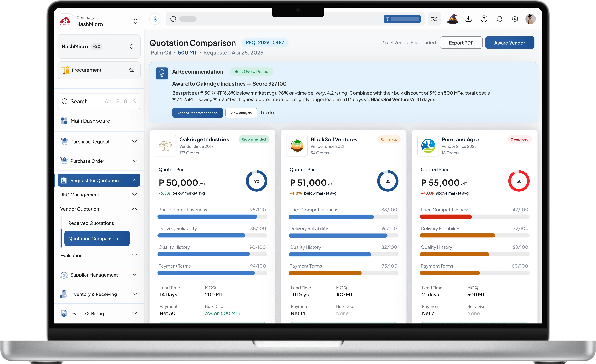The image size is (596, 364).
Task: Open the Company HashMicro switcher arrows
Action: coord(135,21)
